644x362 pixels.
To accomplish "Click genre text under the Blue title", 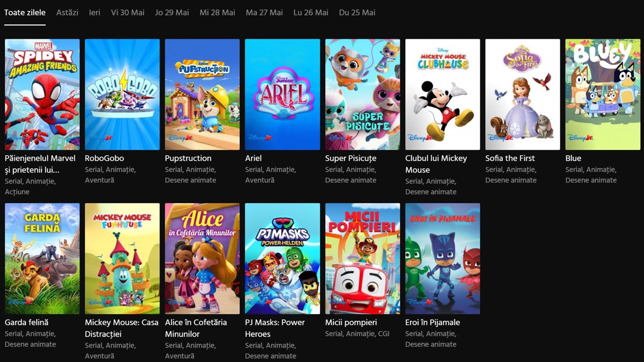I will pyautogui.click(x=591, y=175).
